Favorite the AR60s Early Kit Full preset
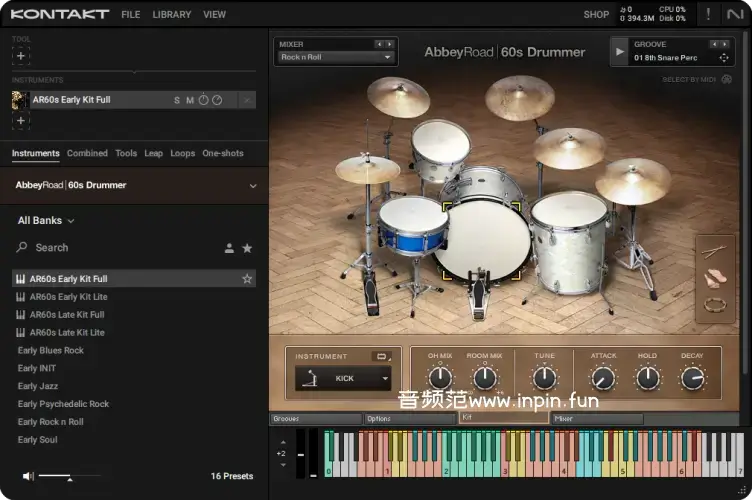Viewport: 752px width, 500px height. pos(247,279)
